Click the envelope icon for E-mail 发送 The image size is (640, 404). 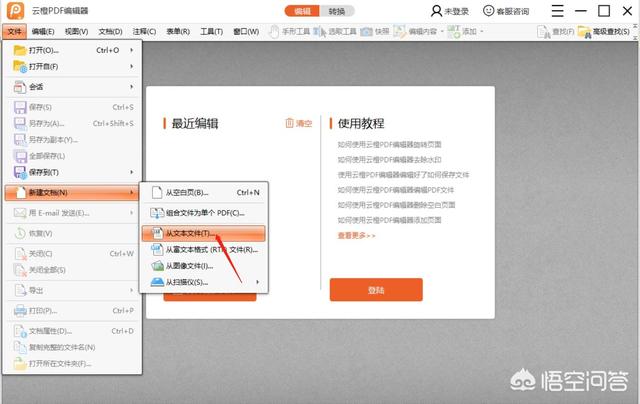coord(20,213)
